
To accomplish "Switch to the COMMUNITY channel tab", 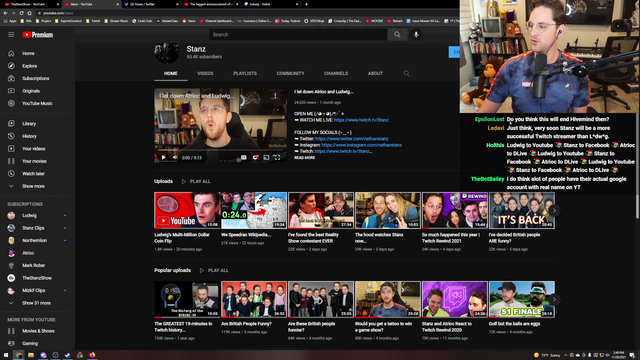I will pyautogui.click(x=290, y=73).
